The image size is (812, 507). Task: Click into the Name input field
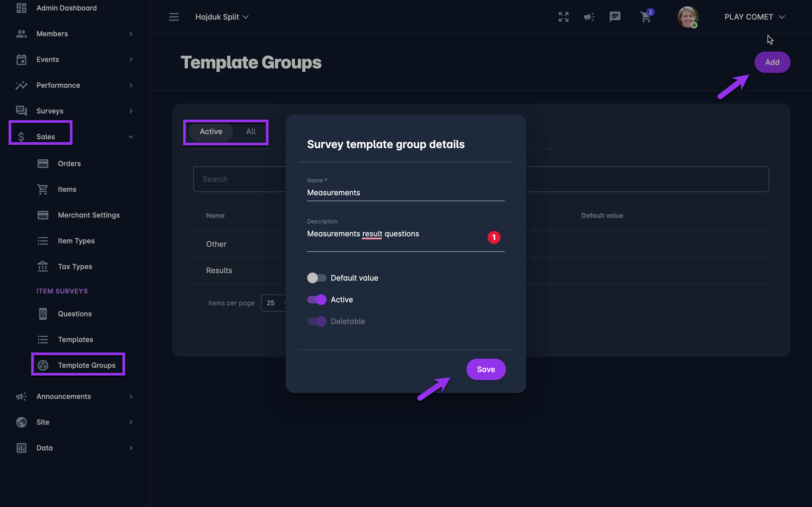click(x=405, y=193)
